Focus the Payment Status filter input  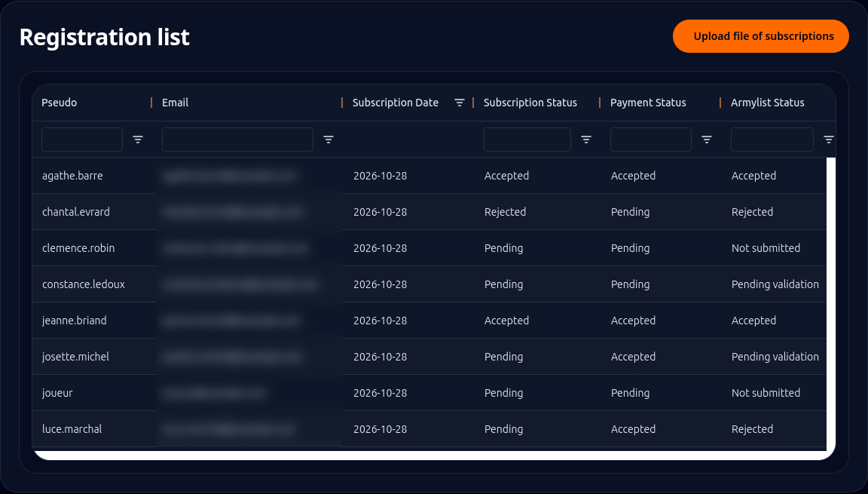pos(651,140)
